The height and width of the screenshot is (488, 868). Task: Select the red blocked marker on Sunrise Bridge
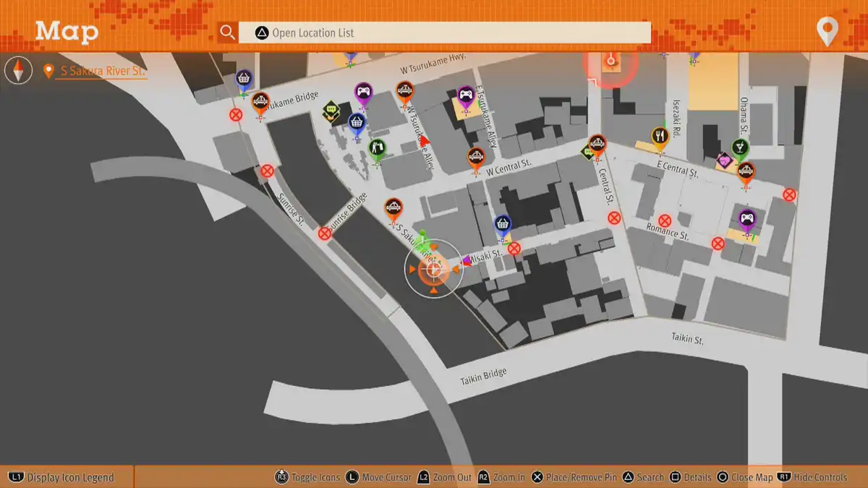point(325,234)
